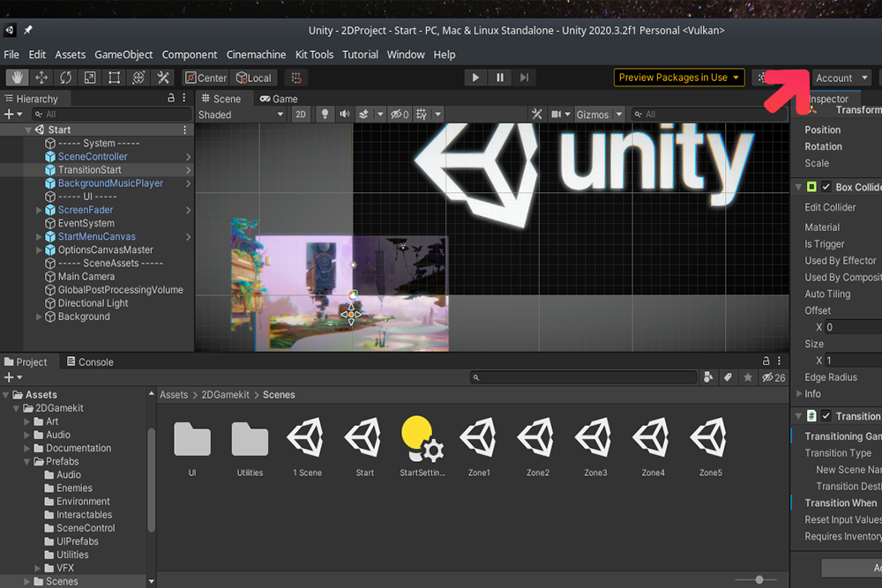
Task: Toggle scene lighting bulb icon
Action: (325, 114)
